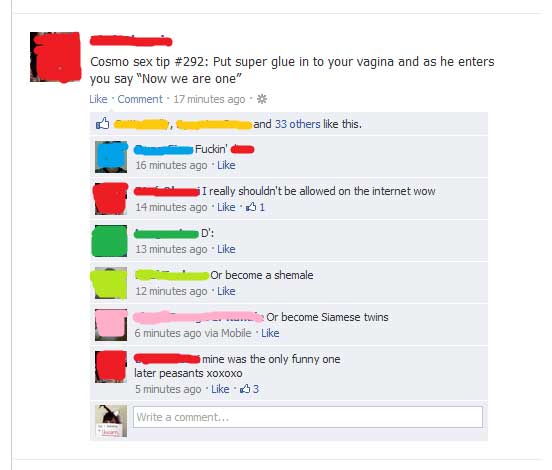The image size is (552, 470).
Task: Click the '6 minutes ago via Mobile' timestamp
Action: tap(193, 333)
